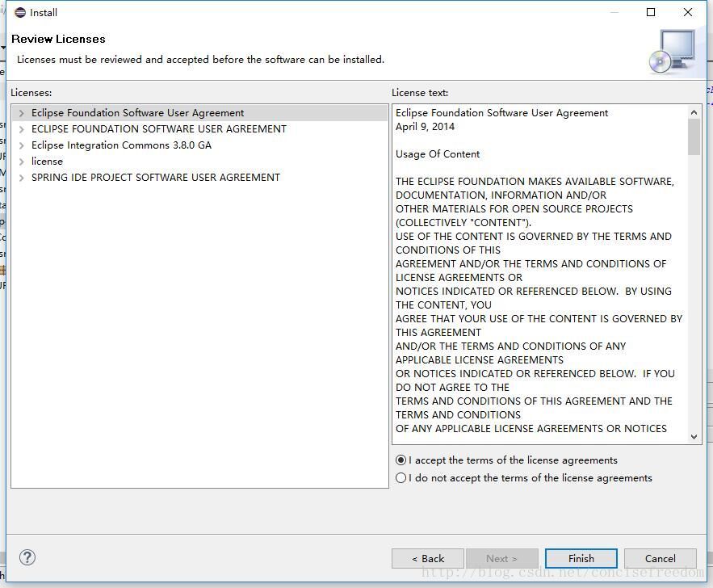Click the Eclipse icon in title bar
Image resolution: width=713 pixels, height=588 pixels.
click(x=20, y=12)
